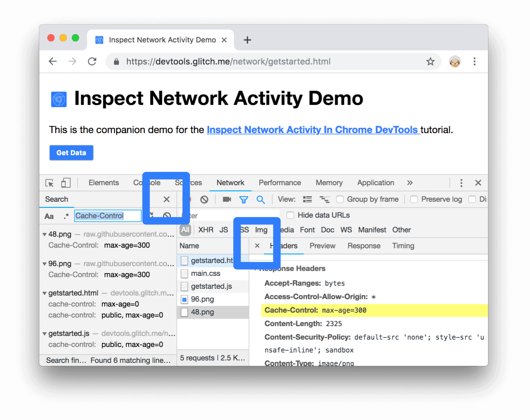Bookmark page with the star icon
The width and height of the screenshot is (530, 420).
[x=430, y=61]
